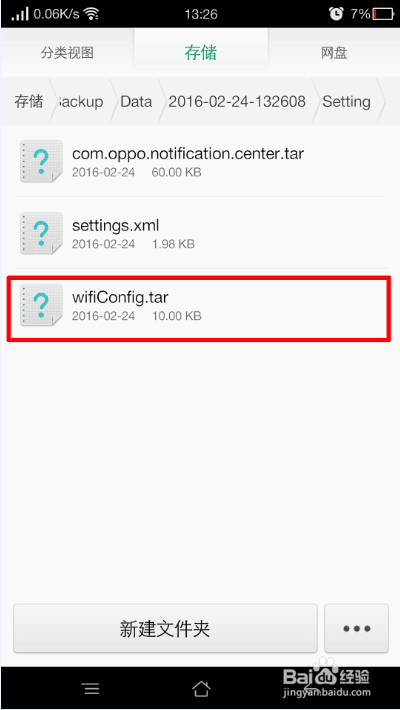Tap the battery indicator icon

pos(383,14)
